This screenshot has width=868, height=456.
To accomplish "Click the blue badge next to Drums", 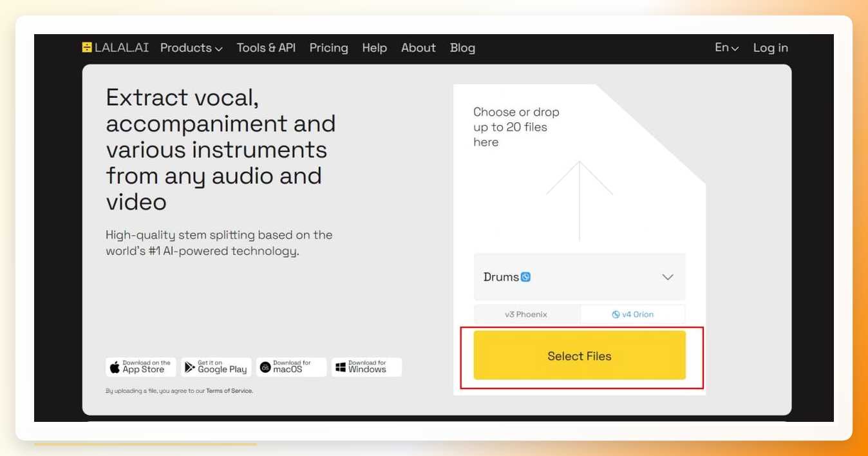I will [526, 277].
